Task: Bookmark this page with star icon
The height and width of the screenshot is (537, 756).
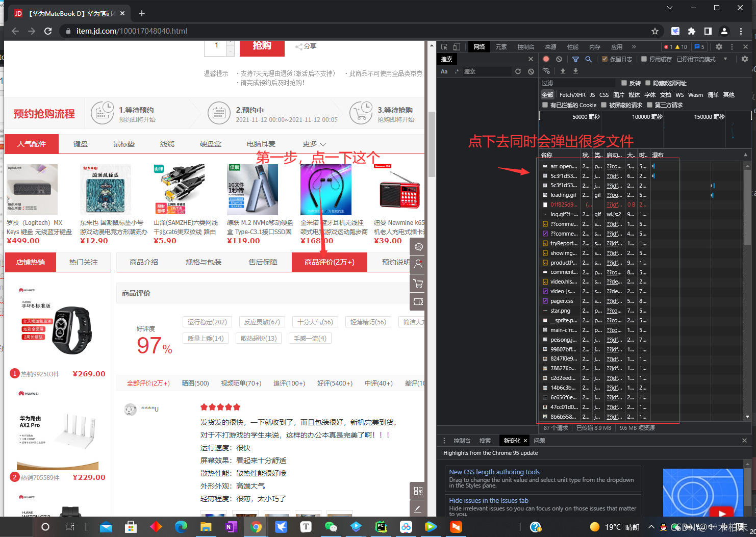Action: click(x=655, y=31)
